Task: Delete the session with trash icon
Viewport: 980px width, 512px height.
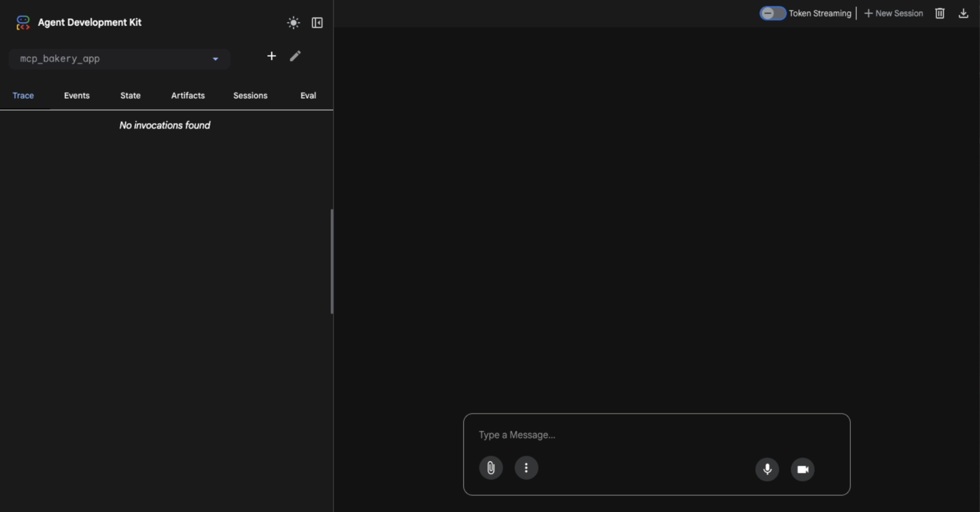Action: click(x=940, y=13)
